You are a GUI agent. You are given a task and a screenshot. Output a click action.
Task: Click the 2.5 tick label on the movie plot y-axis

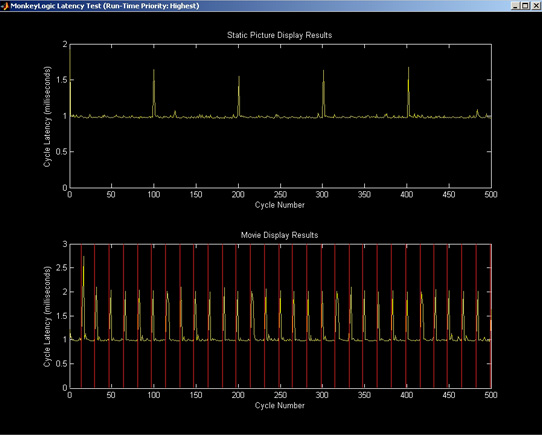click(x=63, y=268)
